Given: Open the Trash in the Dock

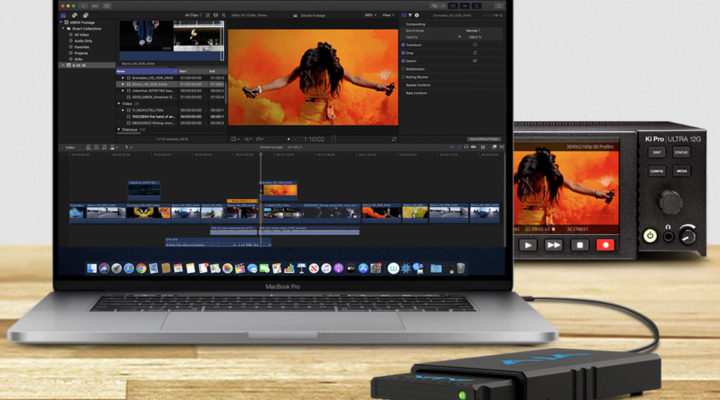Looking at the screenshot, I should pyautogui.click(x=461, y=268).
